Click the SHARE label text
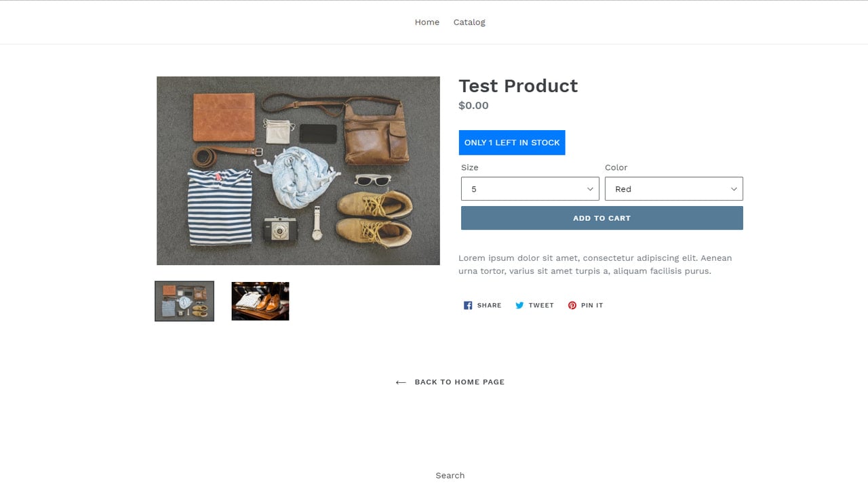 [x=489, y=306]
